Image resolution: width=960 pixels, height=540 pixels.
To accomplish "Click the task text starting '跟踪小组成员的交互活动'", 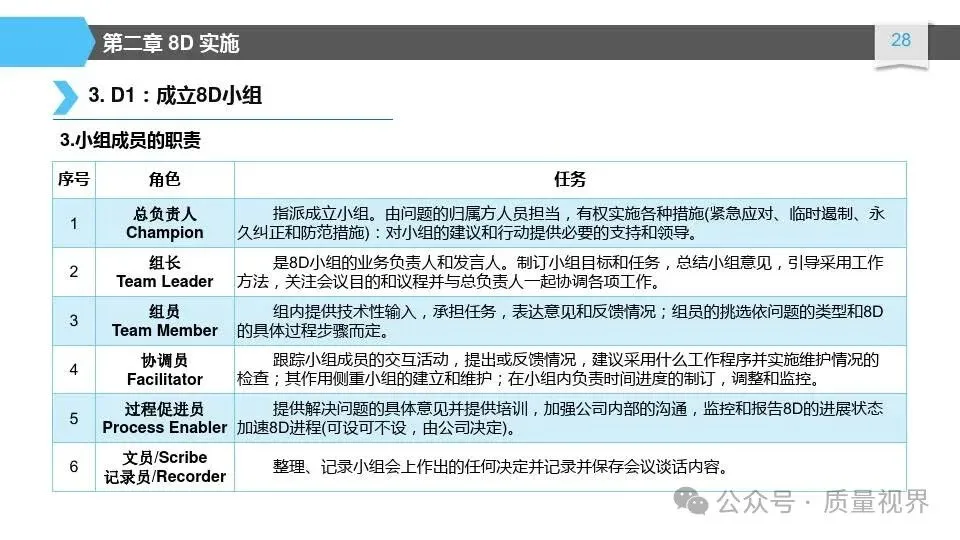I will (x=558, y=369).
